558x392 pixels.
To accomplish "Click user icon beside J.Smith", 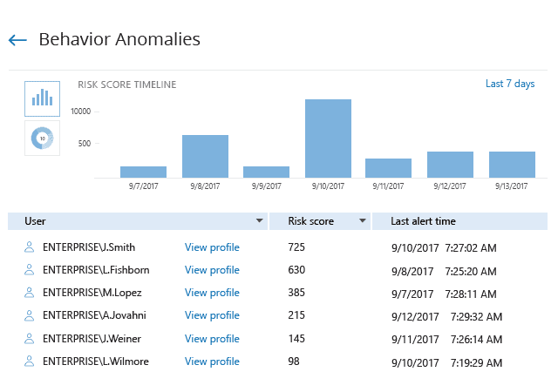I will pos(29,247).
